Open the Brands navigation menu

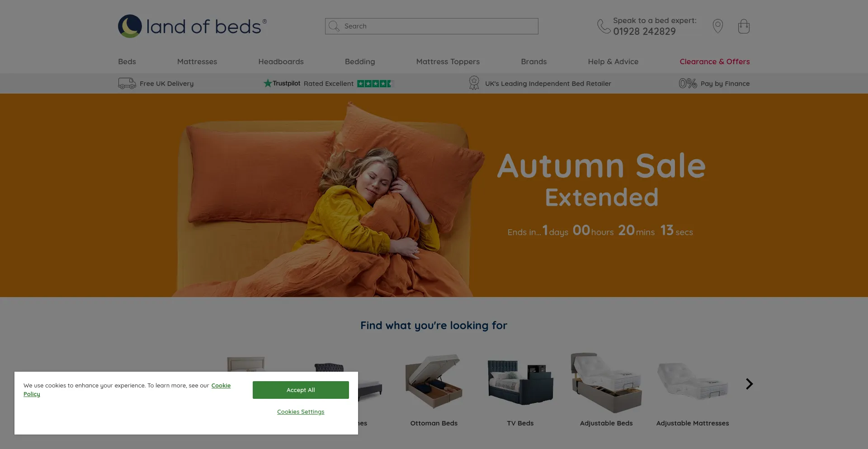coord(533,61)
